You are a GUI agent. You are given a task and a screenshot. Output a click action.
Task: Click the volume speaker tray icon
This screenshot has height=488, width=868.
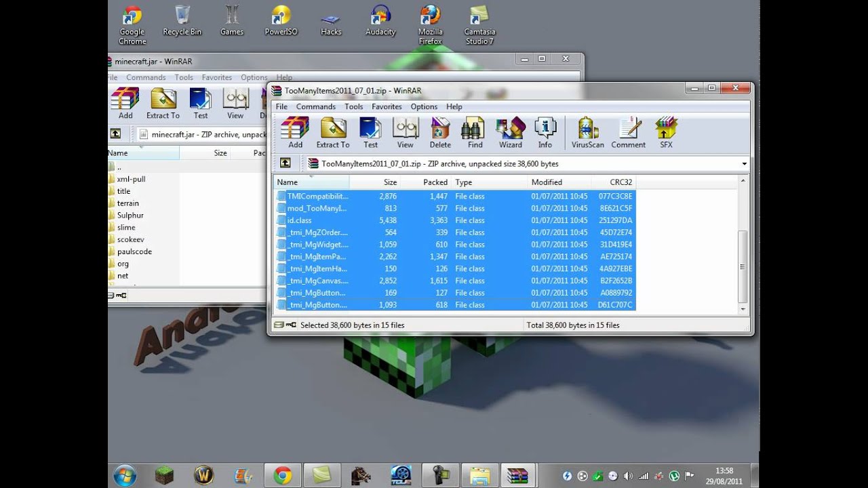click(x=628, y=476)
